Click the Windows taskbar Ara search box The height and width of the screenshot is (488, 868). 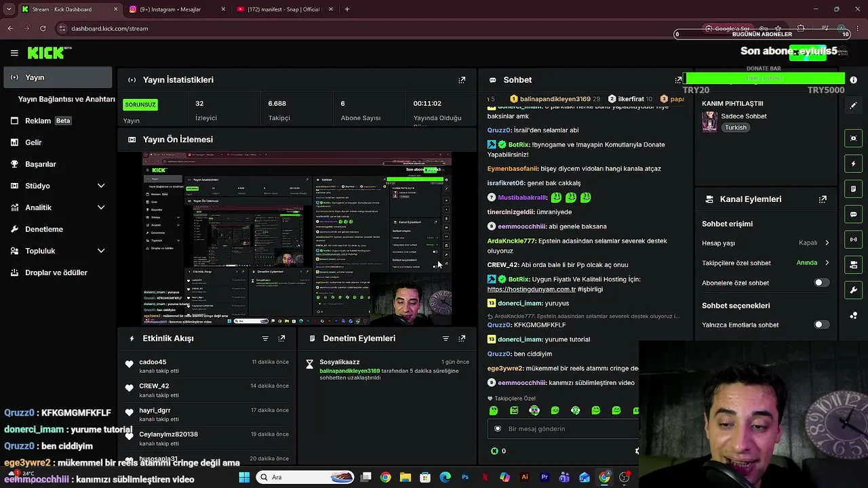[x=304, y=477]
